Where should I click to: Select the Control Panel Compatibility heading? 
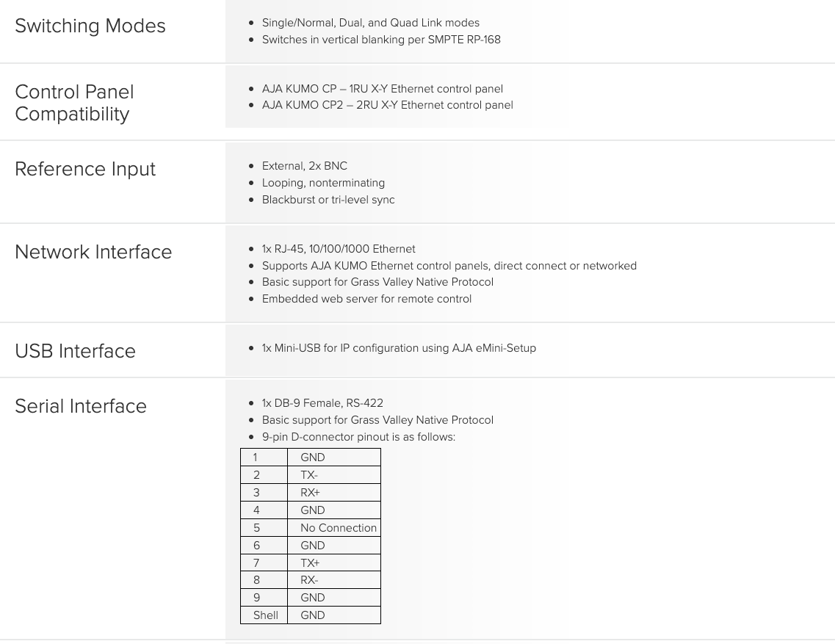click(75, 103)
